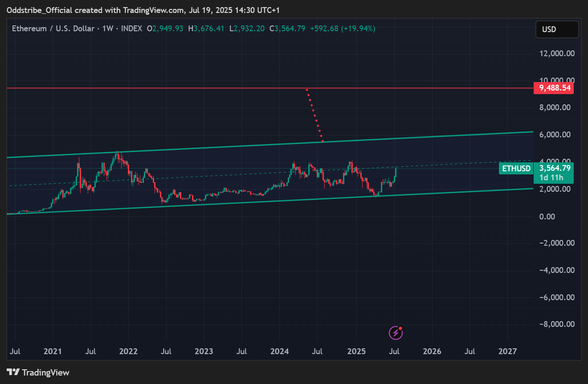Click the high value H3,676.41

207,29
